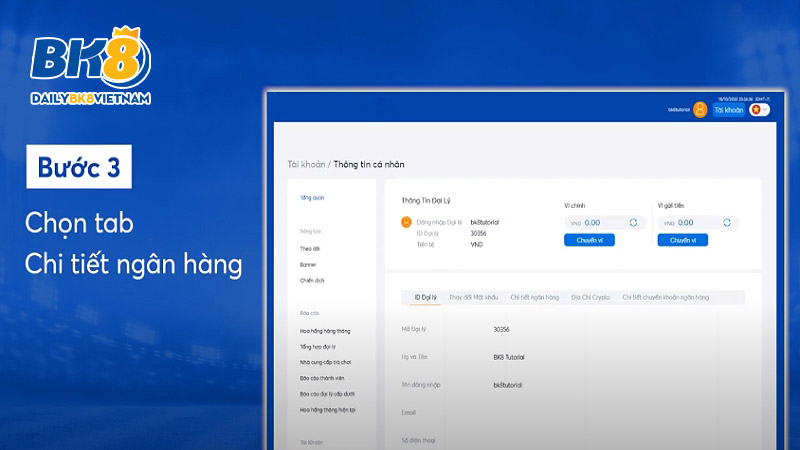Refresh the Ví gửi tiền balance

pyautogui.click(x=727, y=222)
